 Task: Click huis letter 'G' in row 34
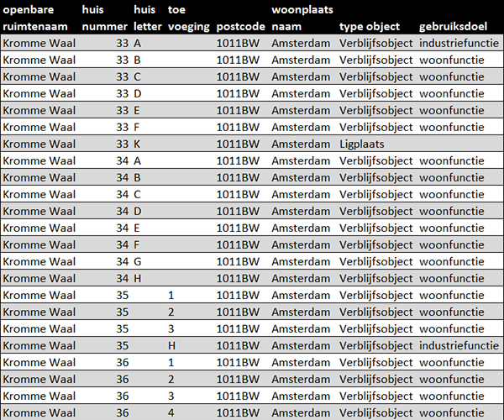[x=138, y=261]
